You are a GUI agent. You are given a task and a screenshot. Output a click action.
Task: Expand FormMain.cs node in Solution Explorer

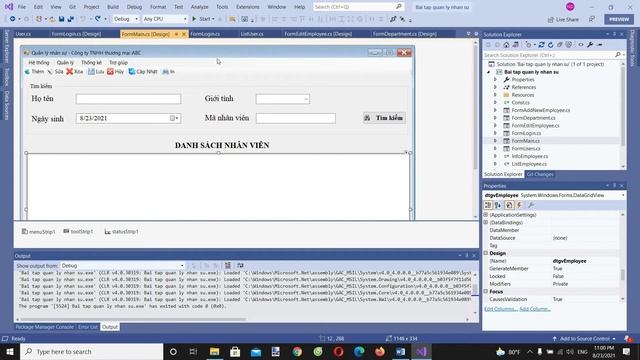496,140
